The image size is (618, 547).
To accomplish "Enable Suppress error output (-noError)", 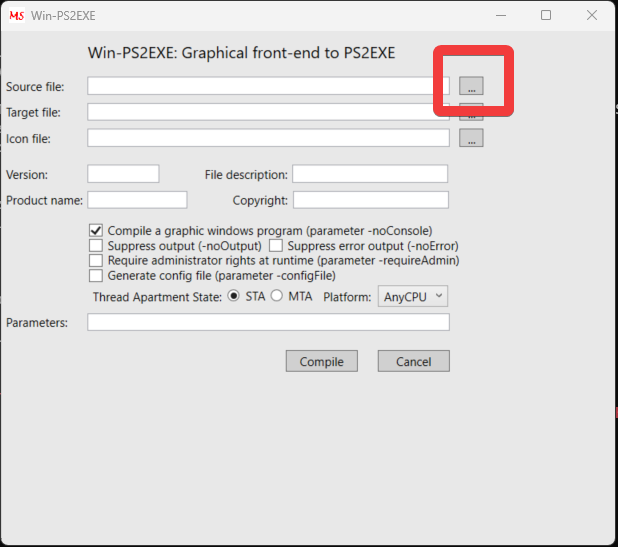I will (275, 246).
